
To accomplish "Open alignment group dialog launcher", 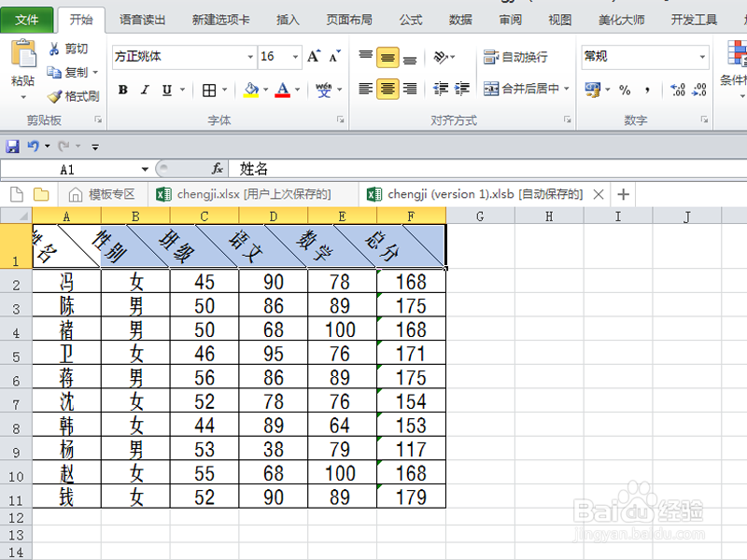I will tap(567, 119).
